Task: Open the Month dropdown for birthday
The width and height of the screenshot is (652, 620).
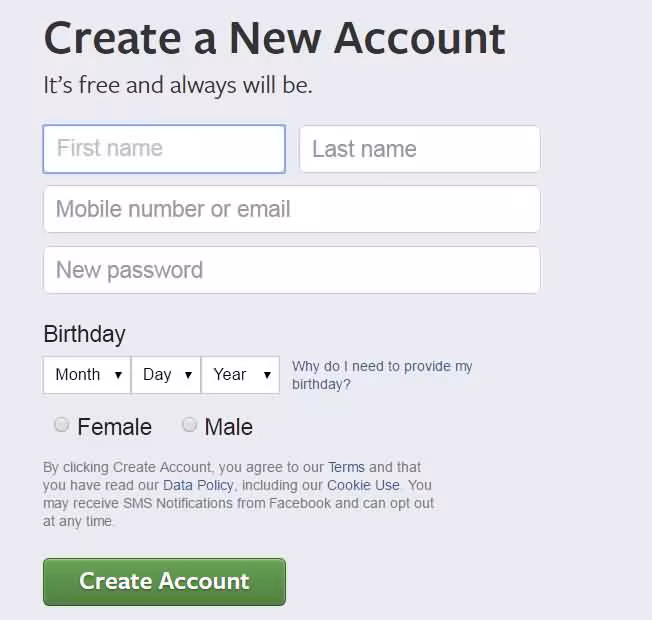Action: [x=87, y=375]
